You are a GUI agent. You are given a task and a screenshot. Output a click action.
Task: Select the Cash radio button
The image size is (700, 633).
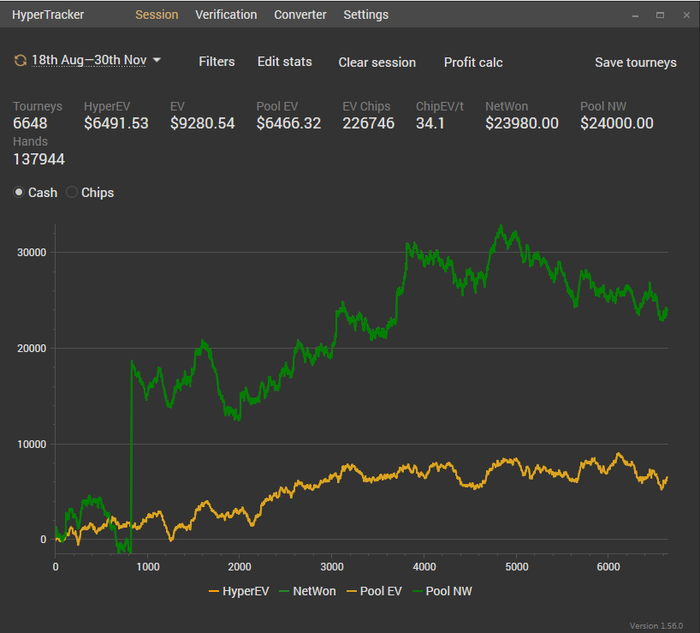coord(19,192)
